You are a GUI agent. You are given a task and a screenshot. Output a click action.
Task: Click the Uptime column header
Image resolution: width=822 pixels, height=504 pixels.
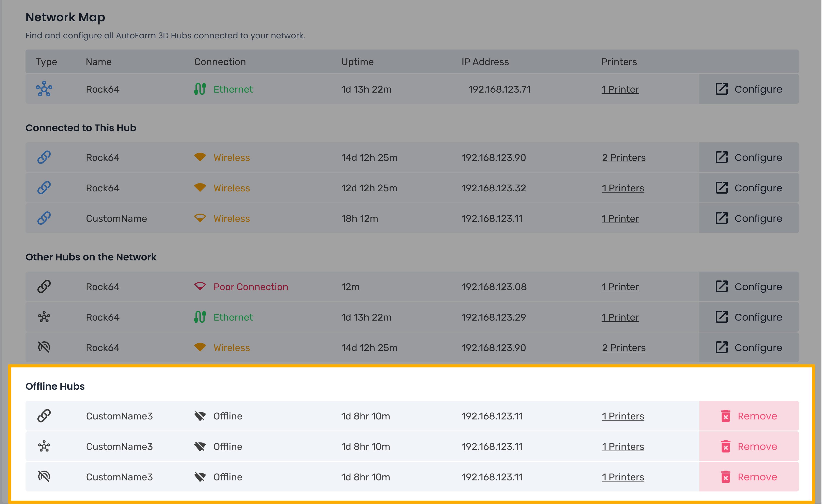357,61
